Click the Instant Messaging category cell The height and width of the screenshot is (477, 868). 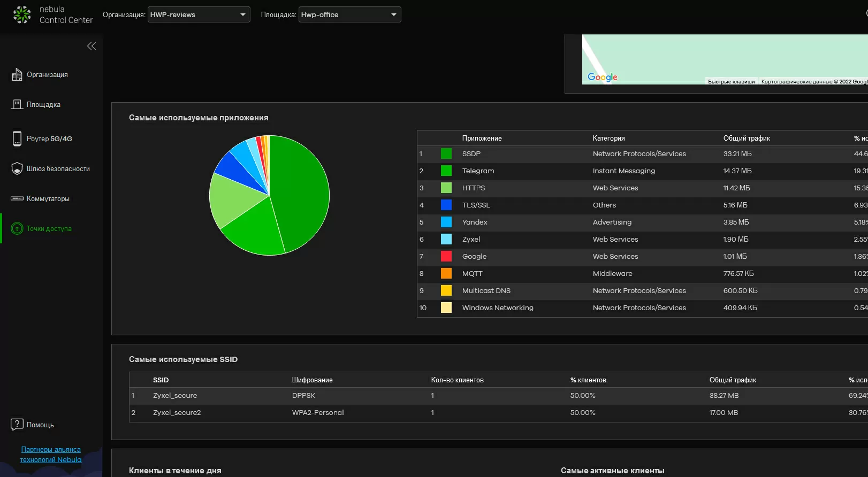(623, 171)
